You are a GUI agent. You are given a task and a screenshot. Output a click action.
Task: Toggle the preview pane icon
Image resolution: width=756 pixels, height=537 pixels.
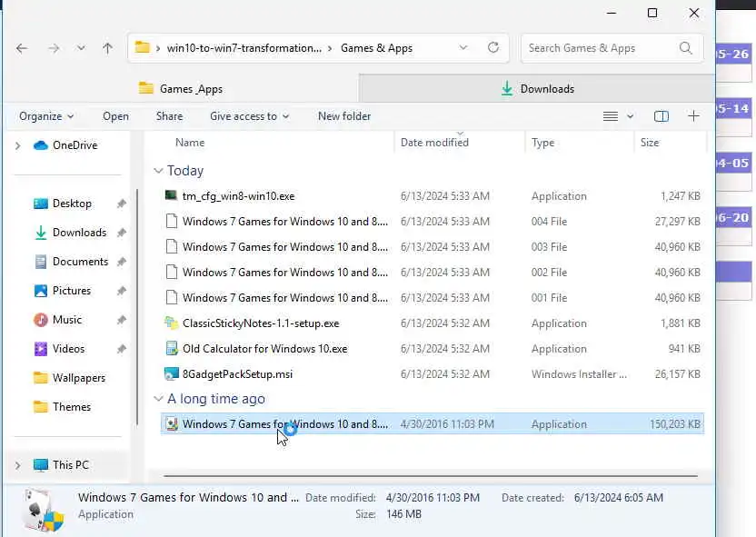click(x=661, y=116)
